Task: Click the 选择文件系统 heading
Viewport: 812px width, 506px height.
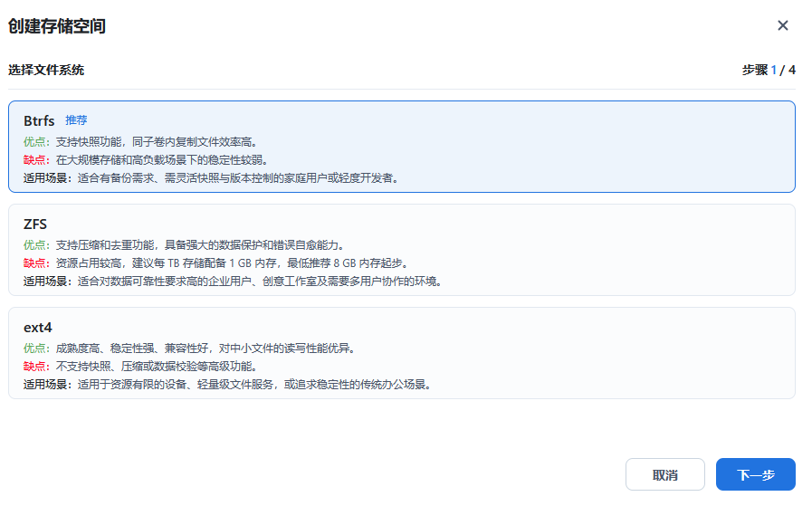Action: pyautogui.click(x=46, y=70)
